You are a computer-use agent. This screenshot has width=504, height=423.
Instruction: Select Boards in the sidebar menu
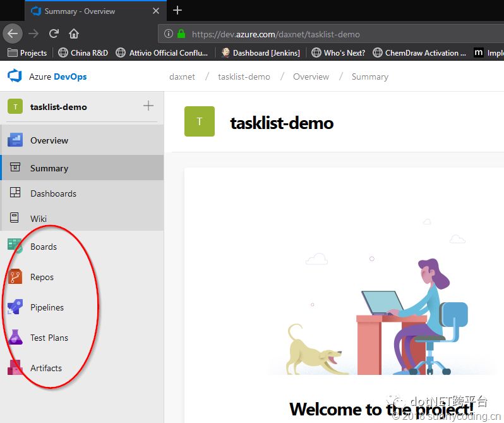click(82, 247)
